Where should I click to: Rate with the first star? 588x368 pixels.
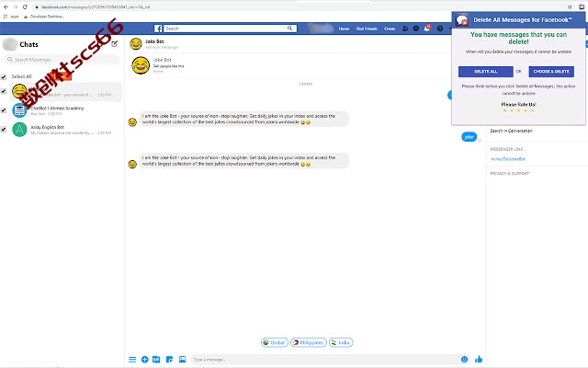[504, 110]
